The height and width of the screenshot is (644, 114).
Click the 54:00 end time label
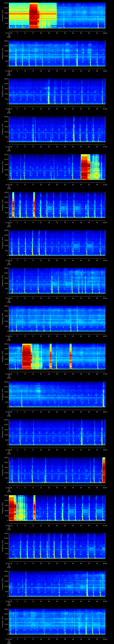[x=105, y=639]
